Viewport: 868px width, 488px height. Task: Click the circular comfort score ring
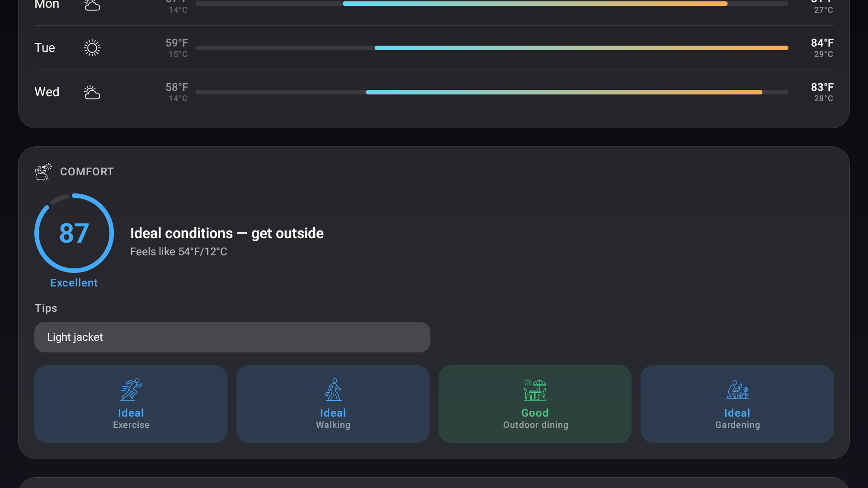pos(74,233)
